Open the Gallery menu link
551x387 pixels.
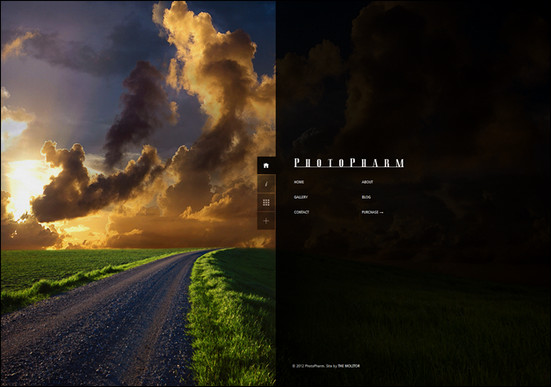301,197
